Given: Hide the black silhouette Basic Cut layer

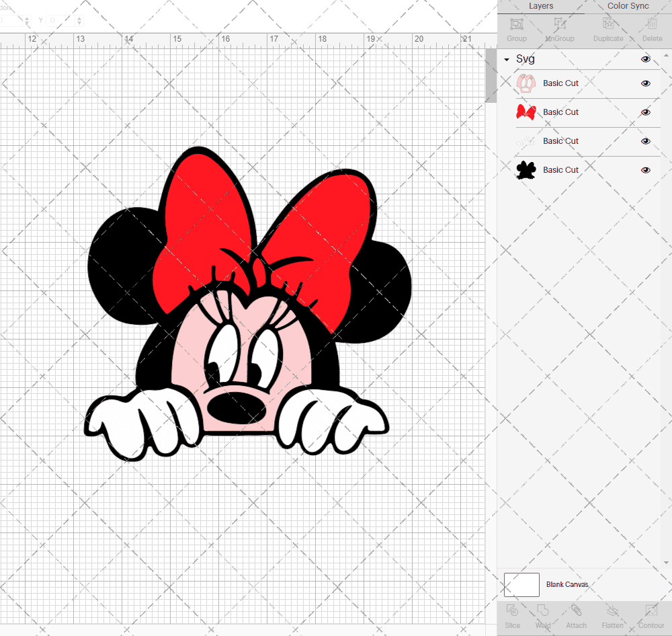Looking at the screenshot, I should click(645, 170).
